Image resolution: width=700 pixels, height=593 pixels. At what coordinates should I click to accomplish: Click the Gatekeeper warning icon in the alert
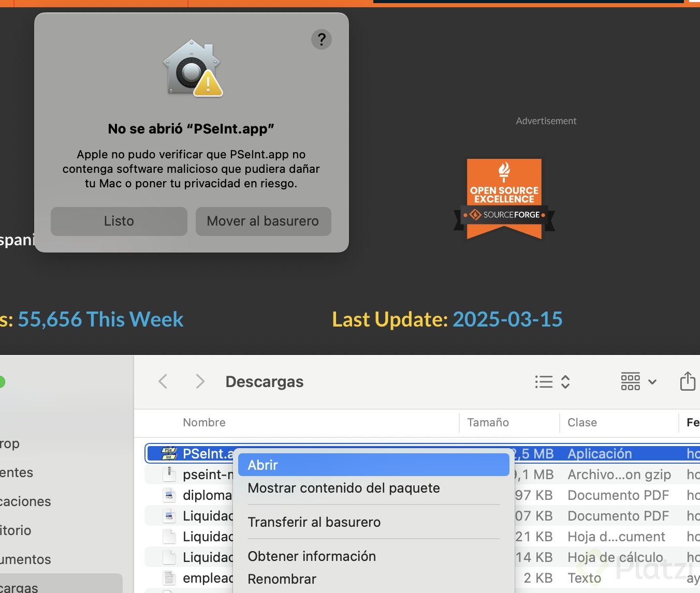coord(193,68)
